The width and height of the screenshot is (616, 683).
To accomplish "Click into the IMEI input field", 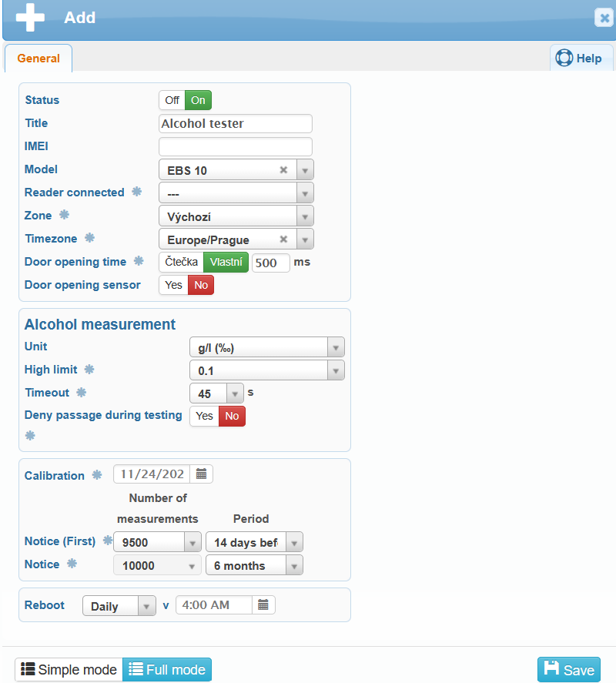I will click(x=235, y=147).
